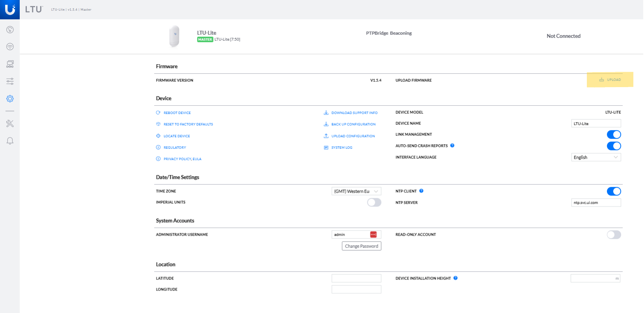The width and height of the screenshot is (644, 313).
Task: Click the locate device crosshair icon
Action: (158, 136)
